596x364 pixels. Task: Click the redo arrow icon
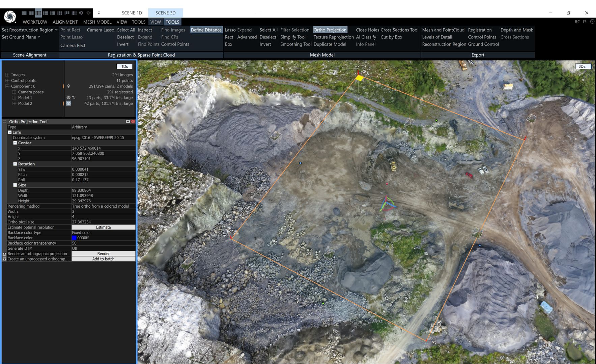(88, 13)
